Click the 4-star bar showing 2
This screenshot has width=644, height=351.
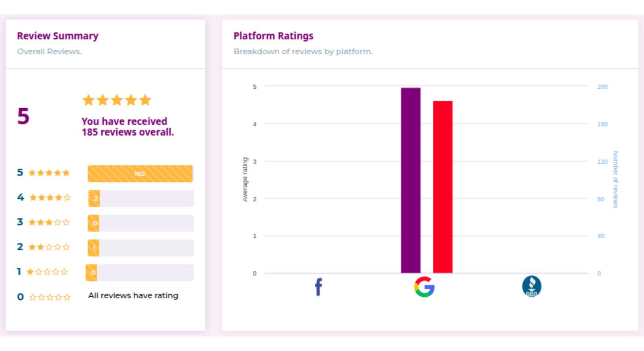point(94,198)
